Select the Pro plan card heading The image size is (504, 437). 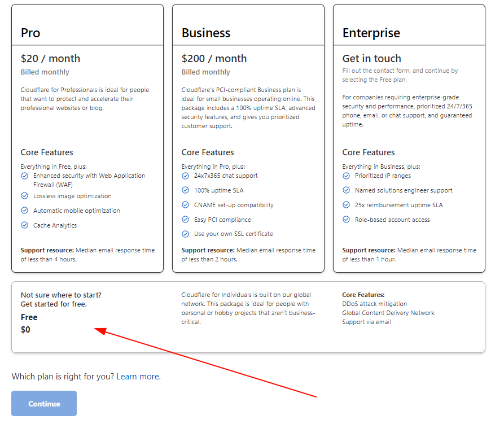coord(30,33)
